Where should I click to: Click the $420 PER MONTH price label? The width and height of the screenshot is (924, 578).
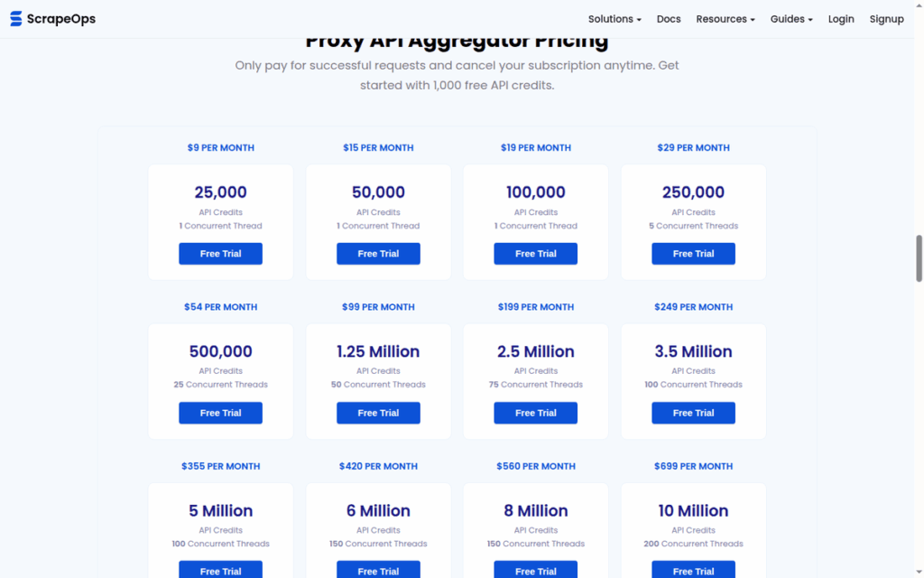point(378,467)
